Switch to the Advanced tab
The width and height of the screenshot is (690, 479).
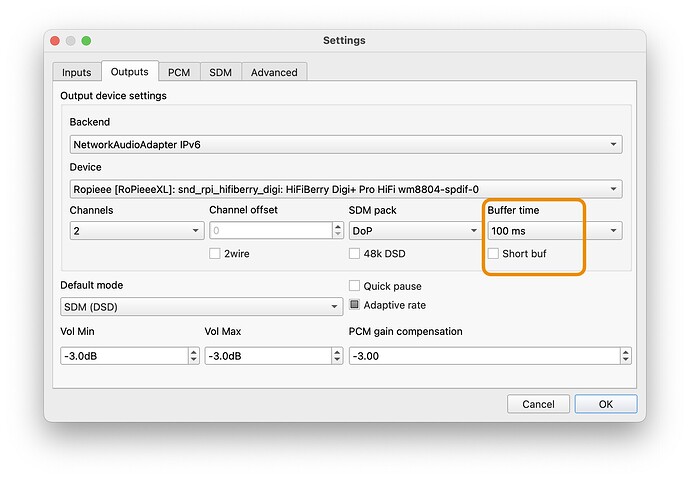click(x=274, y=72)
